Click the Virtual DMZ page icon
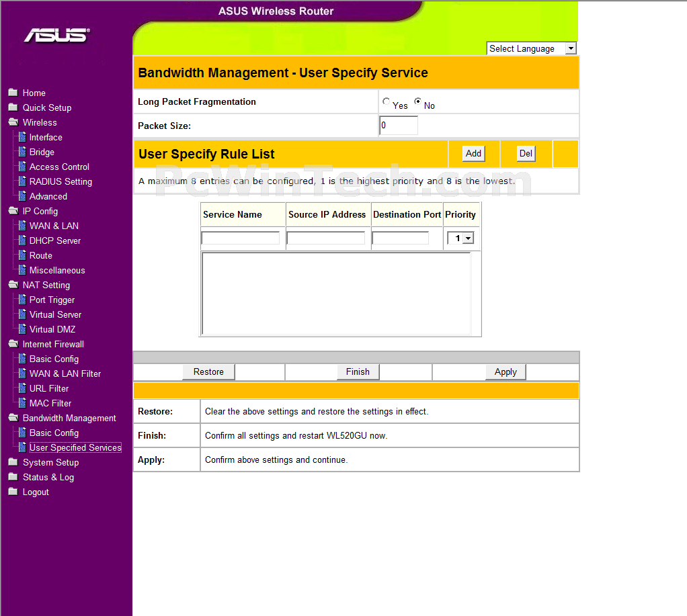 (x=22, y=329)
